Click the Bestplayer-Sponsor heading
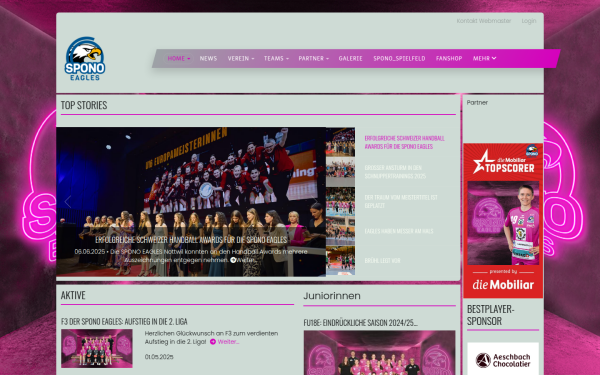The height and width of the screenshot is (375, 600). coord(490,315)
